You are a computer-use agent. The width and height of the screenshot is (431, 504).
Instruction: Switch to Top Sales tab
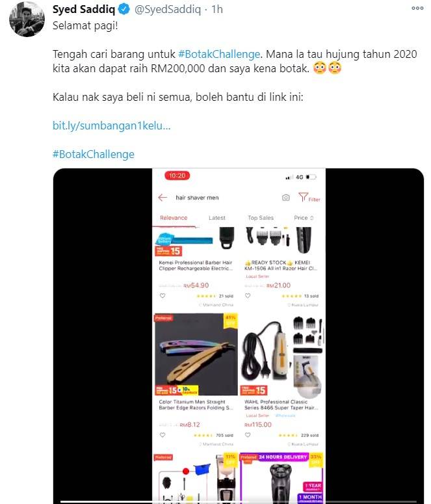point(261,218)
